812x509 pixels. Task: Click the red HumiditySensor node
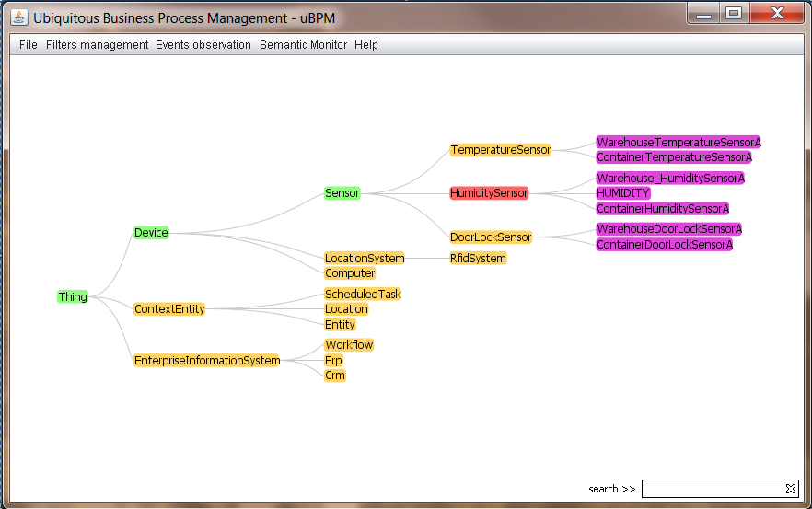pyautogui.click(x=489, y=193)
